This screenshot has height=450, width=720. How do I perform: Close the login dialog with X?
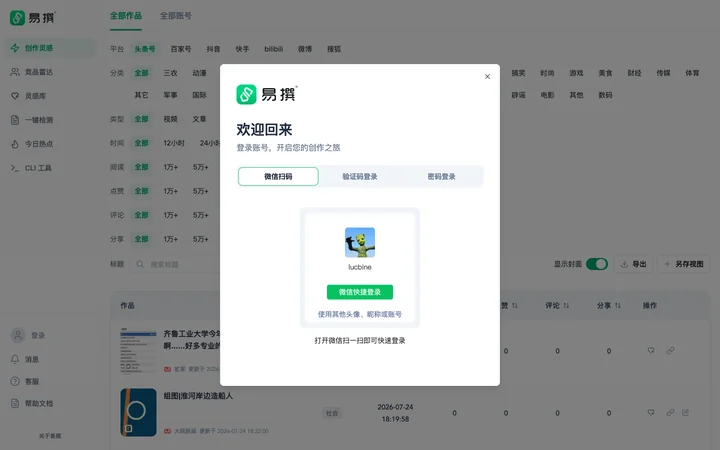(487, 77)
